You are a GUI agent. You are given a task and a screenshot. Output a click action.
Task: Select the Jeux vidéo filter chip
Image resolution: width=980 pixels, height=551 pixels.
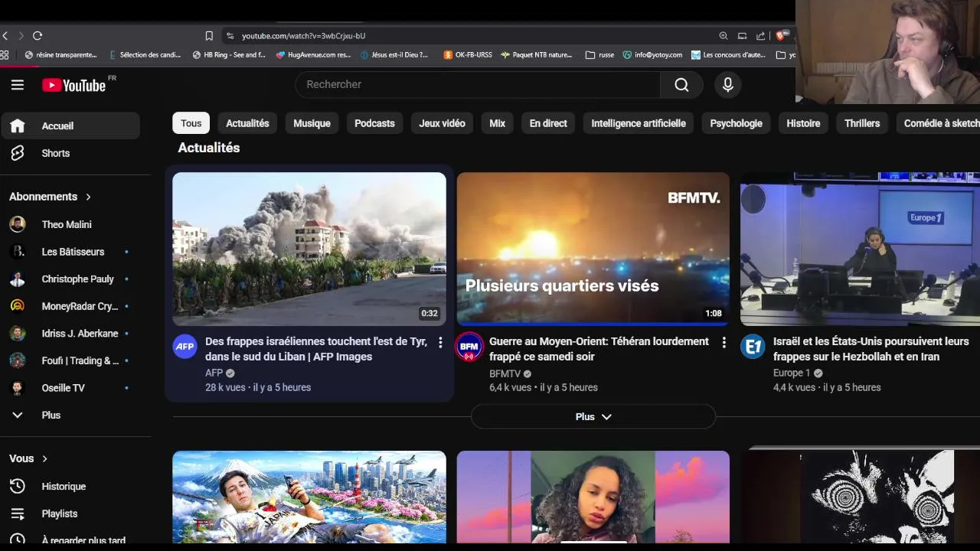point(442,123)
